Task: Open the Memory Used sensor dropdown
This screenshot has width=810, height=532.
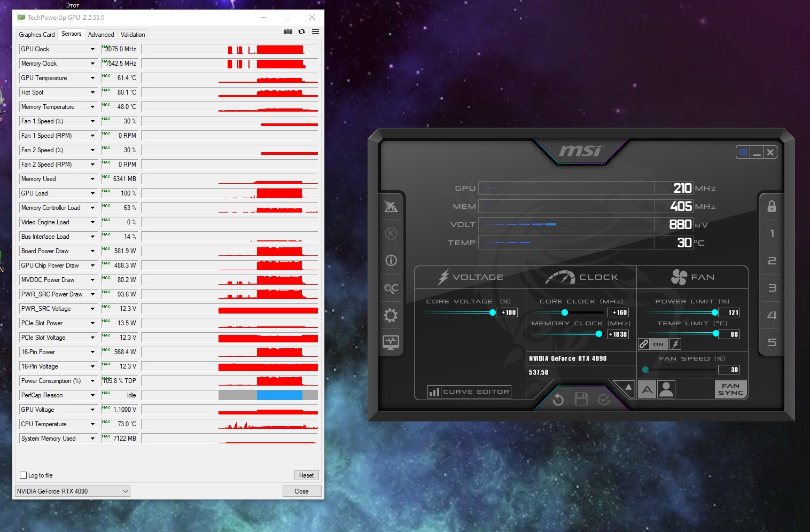Action: (x=92, y=179)
